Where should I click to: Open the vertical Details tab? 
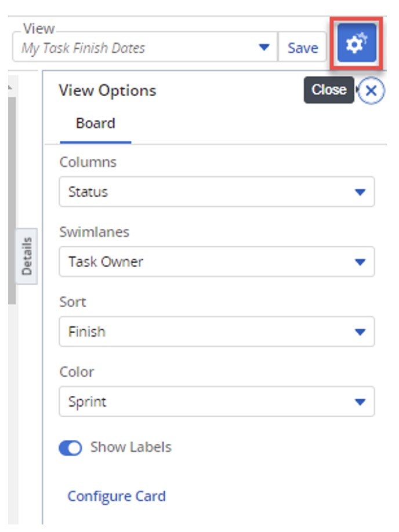pyautogui.click(x=27, y=256)
